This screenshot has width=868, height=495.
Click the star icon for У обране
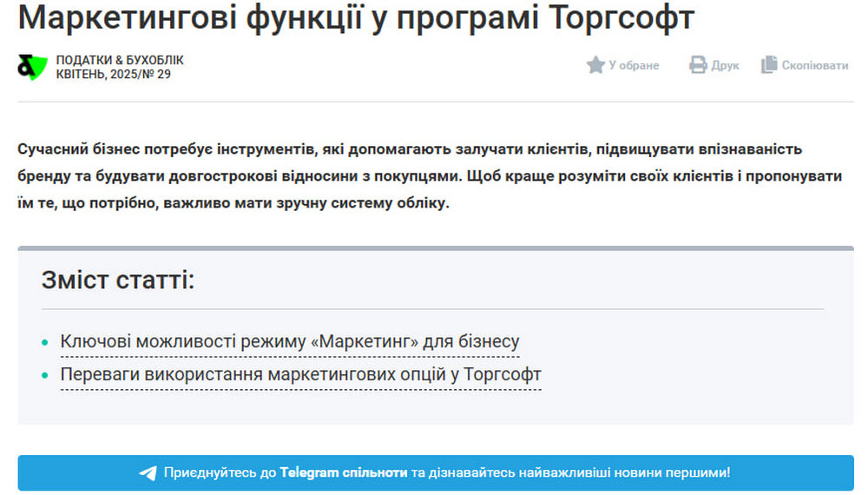tap(595, 65)
